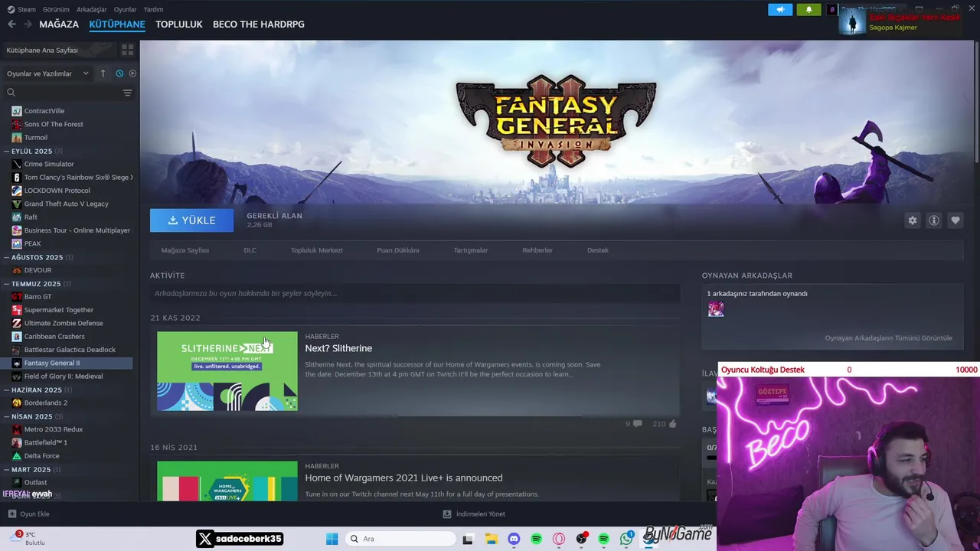
Task: Open game info icon
Action: (933, 220)
